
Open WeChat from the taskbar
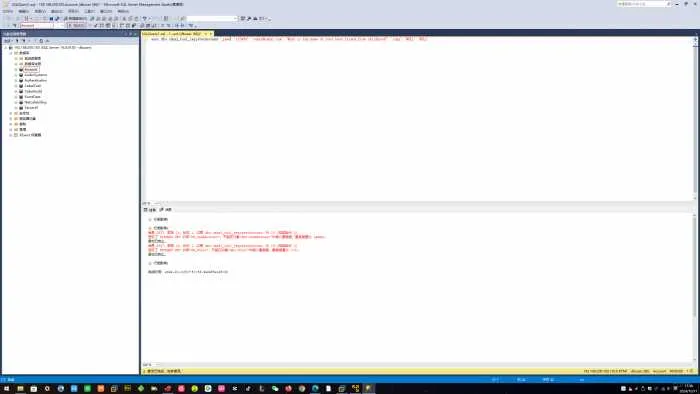pyautogui.click(x=275, y=389)
